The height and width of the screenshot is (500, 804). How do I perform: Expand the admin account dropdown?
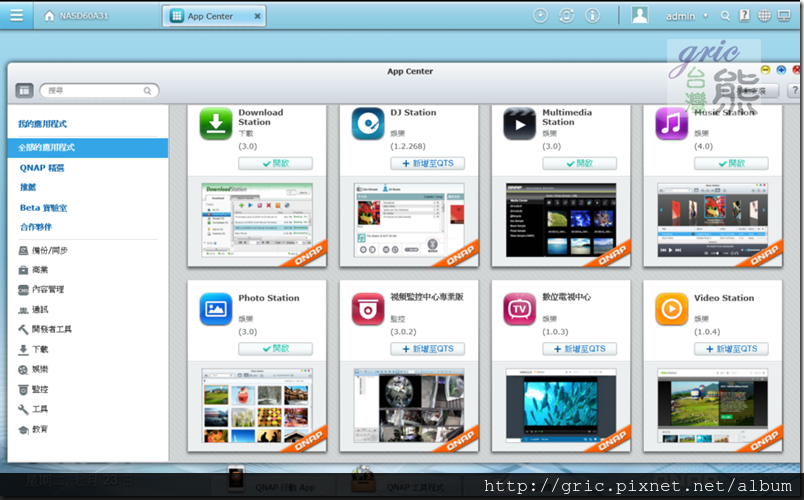coord(706,16)
